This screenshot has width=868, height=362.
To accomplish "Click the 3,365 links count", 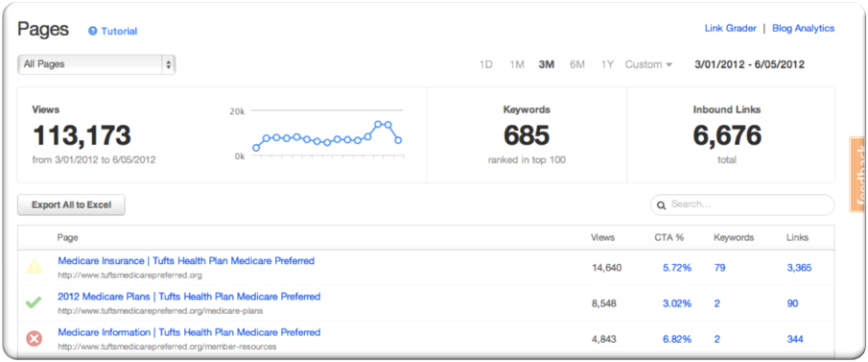I will [x=799, y=268].
